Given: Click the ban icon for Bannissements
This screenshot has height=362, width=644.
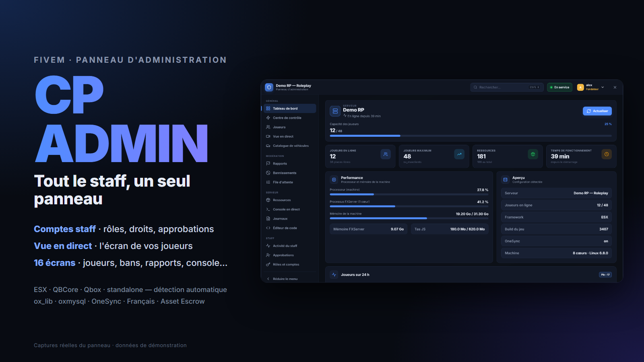Looking at the screenshot, I should [x=268, y=173].
